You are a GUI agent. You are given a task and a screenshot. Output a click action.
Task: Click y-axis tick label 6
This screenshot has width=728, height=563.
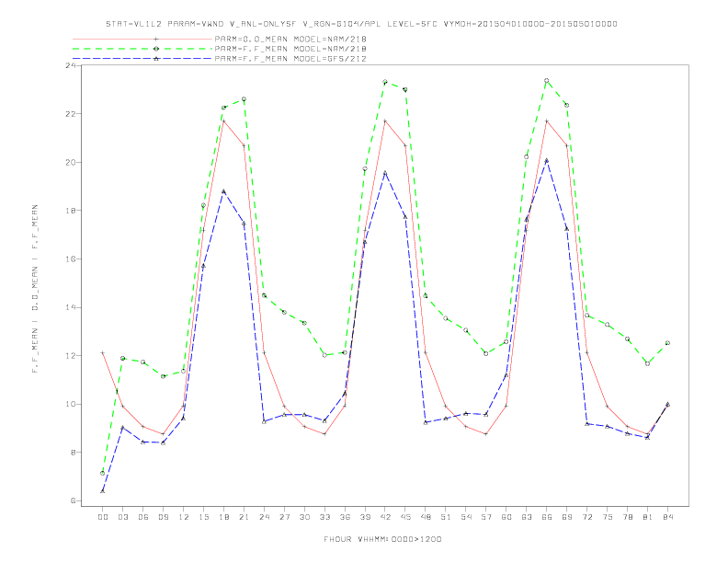point(74,500)
